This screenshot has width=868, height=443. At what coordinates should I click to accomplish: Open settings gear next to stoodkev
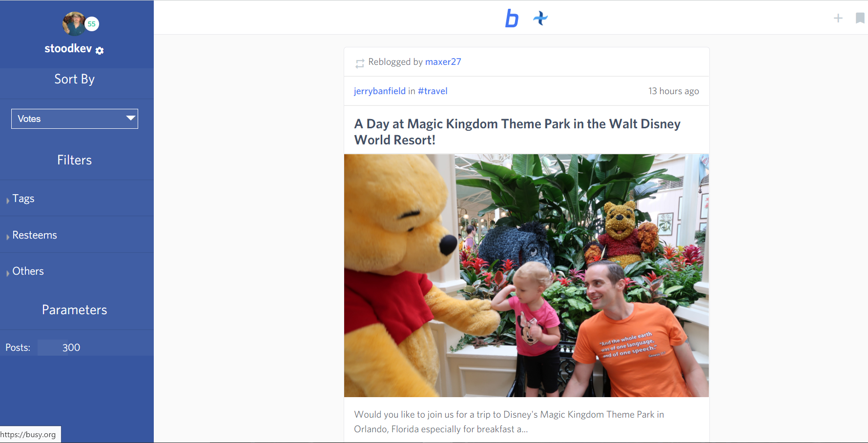click(100, 51)
